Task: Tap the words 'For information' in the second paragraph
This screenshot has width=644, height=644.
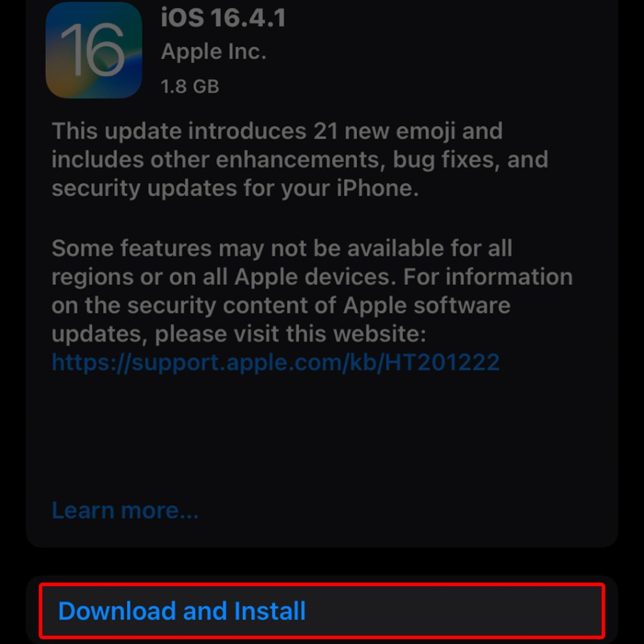Action: click(488, 277)
